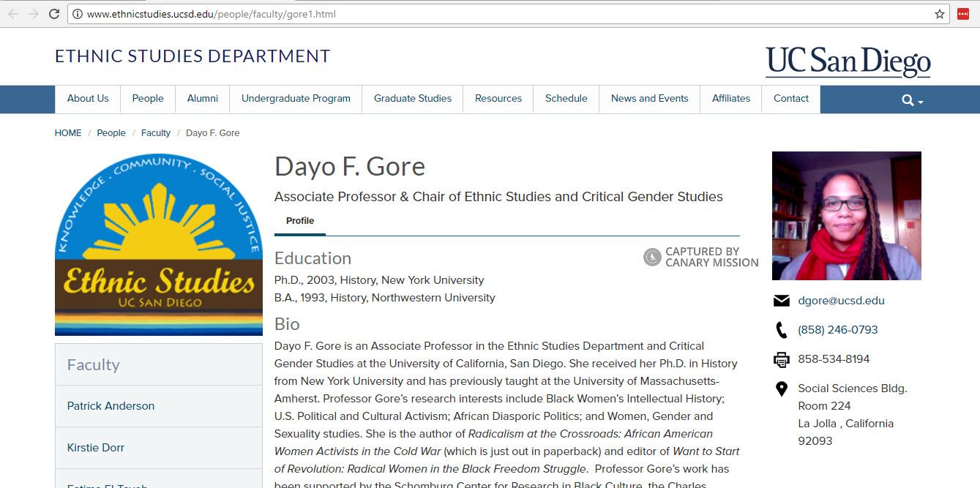Click the Ethnic Studies sun logo image
The width and height of the screenshot is (980, 488).
[x=159, y=244]
